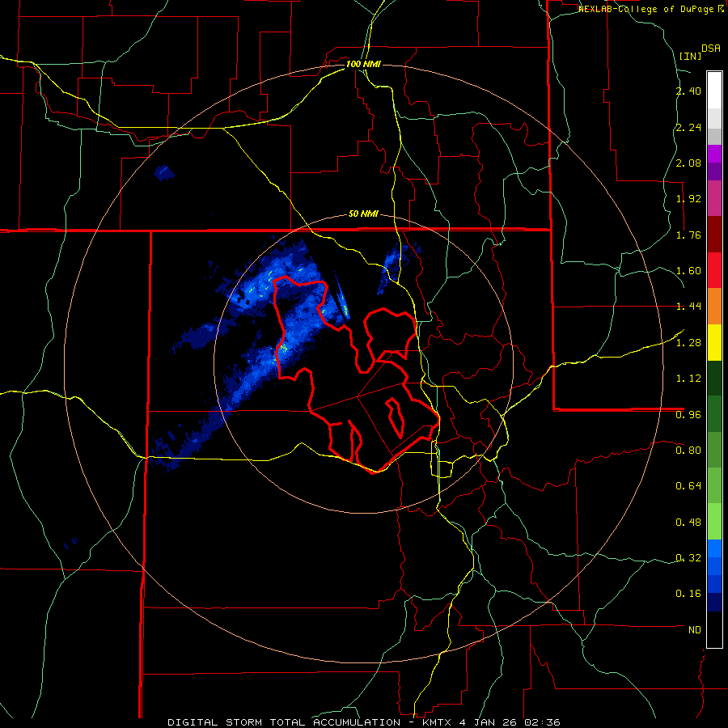Click the [IN] units label
The image size is (728, 728).
[690, 56]
